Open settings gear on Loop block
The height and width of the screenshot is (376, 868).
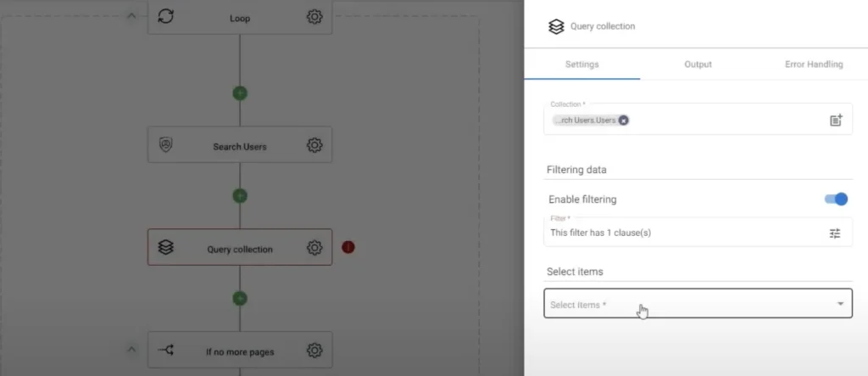314,17
